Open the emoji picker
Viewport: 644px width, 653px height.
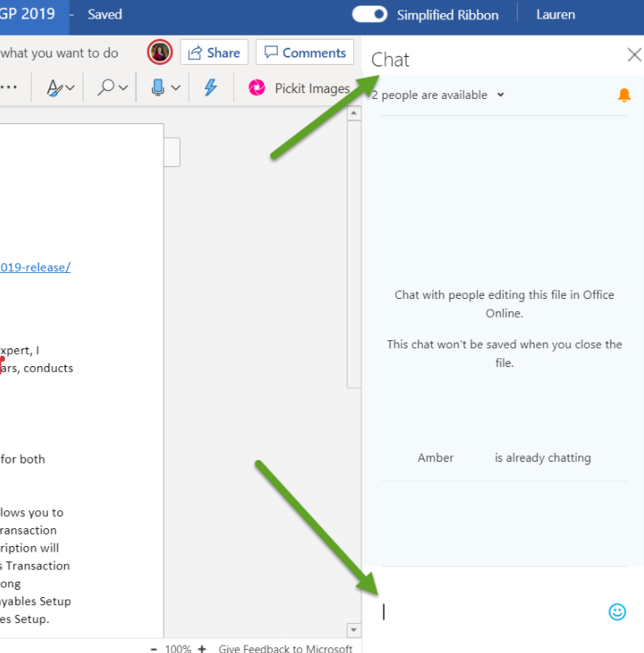click(x=617, y=612)
